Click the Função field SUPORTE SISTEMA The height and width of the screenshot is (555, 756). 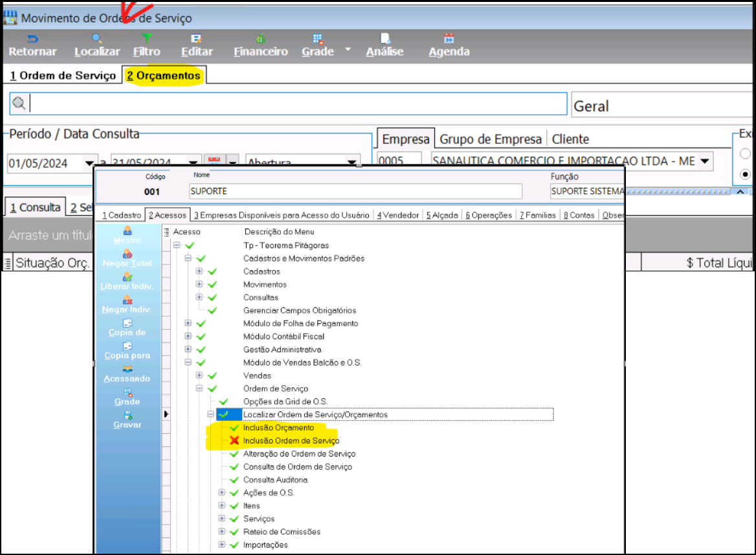587,191
